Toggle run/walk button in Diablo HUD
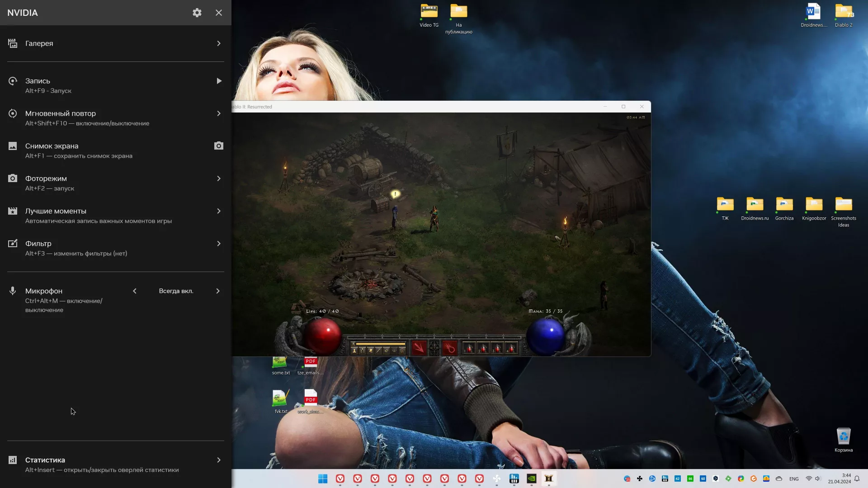The width and height of the screenshot is (868, 488). click(x=354, y=344)
